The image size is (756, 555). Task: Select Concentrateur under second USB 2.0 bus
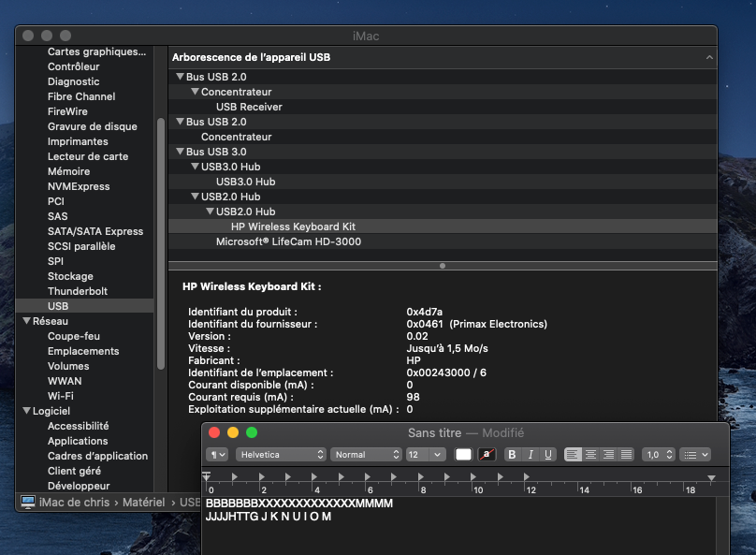pos(443,137)
